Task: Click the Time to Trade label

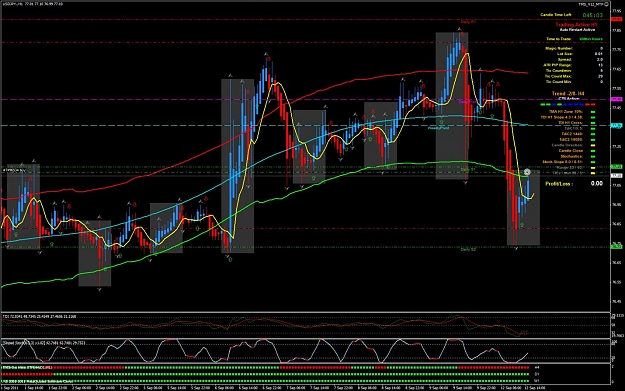Action: tap(559, 39)
